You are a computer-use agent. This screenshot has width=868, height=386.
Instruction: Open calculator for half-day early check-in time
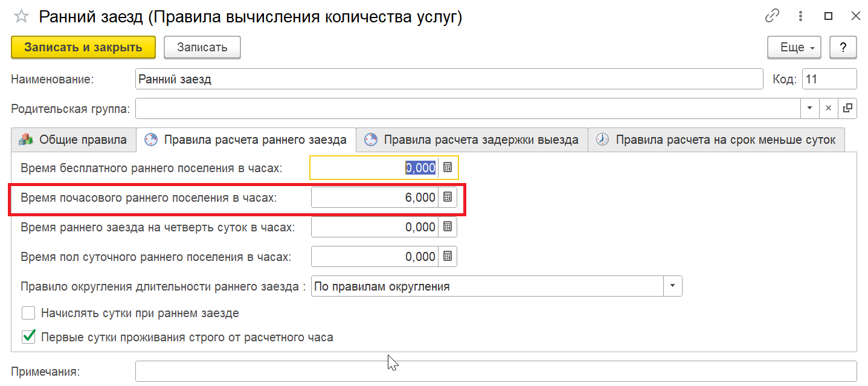coord(448,257)
